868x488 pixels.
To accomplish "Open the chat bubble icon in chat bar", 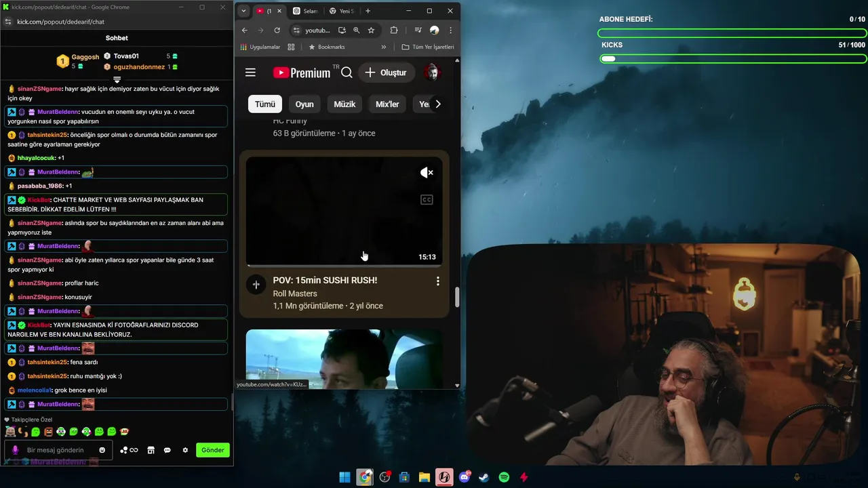I will (x=167, y=450).
